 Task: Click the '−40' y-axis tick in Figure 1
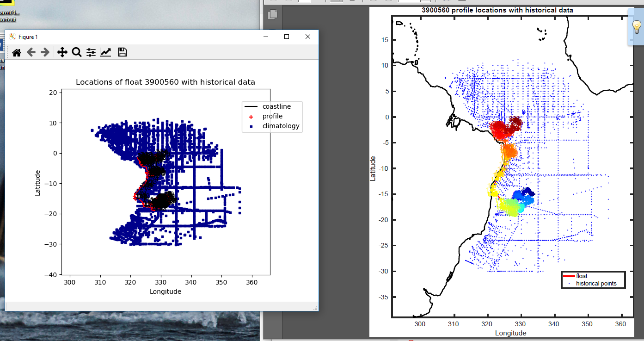tap(49, 275)
